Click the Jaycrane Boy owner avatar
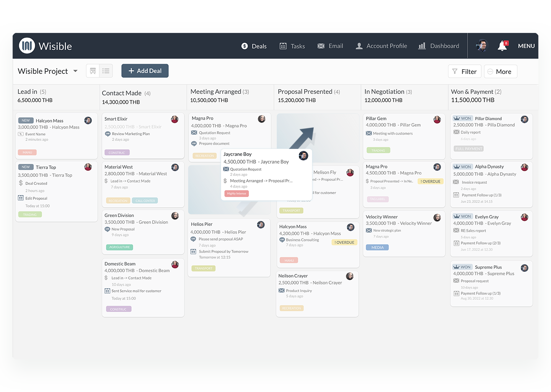 tap(303, 156)
